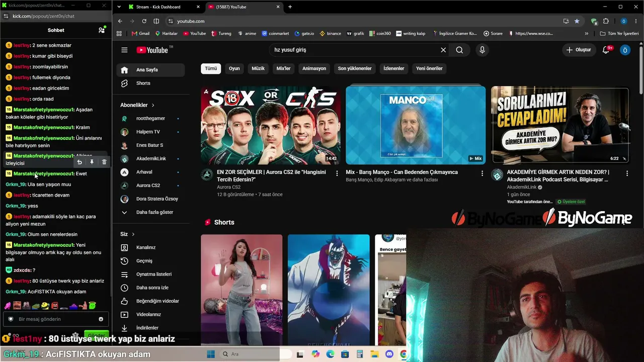Switch to the (15887) YouTube tab
This screenshot has height=362, width=644.
point(244,7)
